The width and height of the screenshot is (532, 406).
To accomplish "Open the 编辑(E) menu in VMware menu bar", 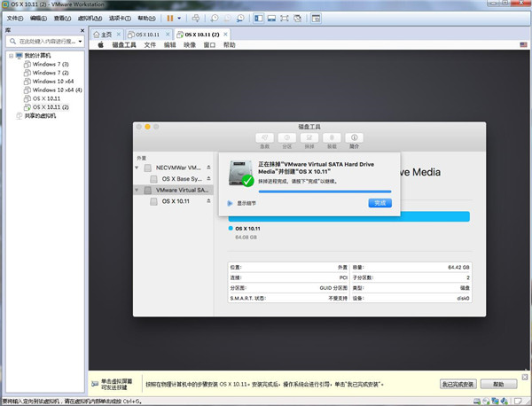I will tap(38, 19).
